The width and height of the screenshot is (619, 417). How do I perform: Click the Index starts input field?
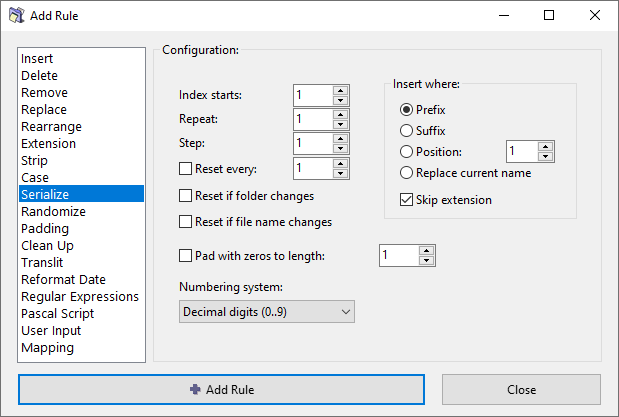312,95
